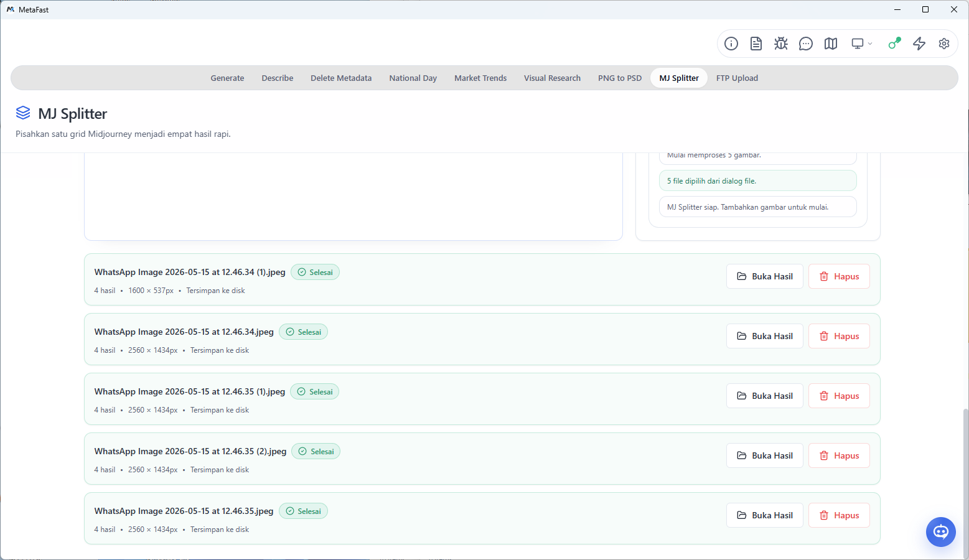
Task: Open the bug report icon
Action: pos(781,44)
